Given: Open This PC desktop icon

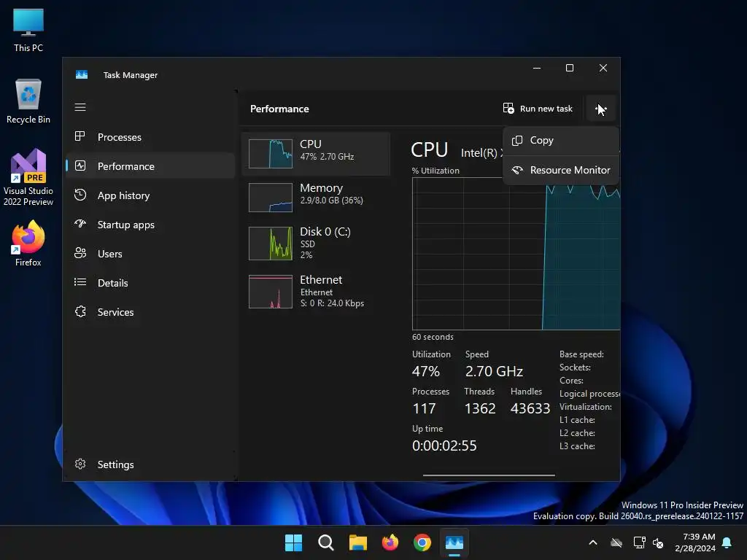Looking at the screenshot, I should coord(28,31).
